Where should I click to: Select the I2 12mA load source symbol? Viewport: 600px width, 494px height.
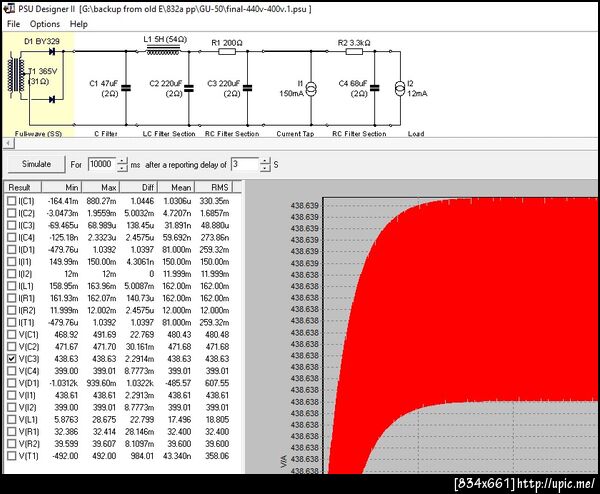click(x=400, y=89)
